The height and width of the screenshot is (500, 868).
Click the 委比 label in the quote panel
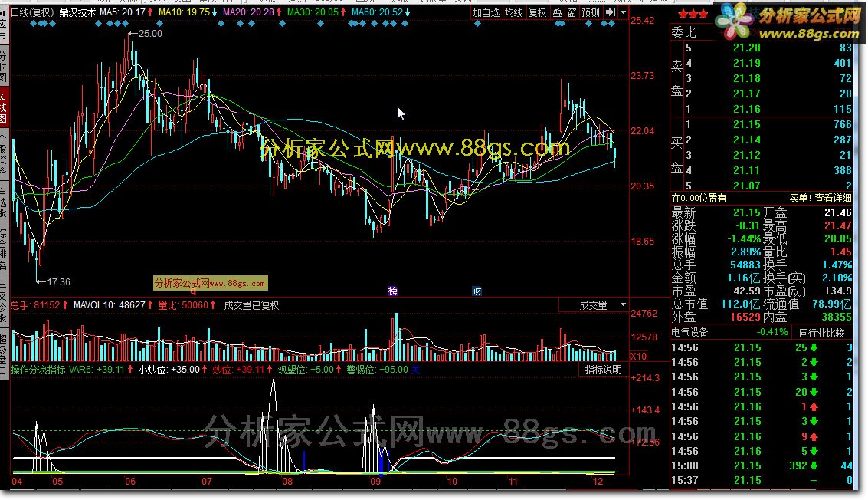click(683, 33)
